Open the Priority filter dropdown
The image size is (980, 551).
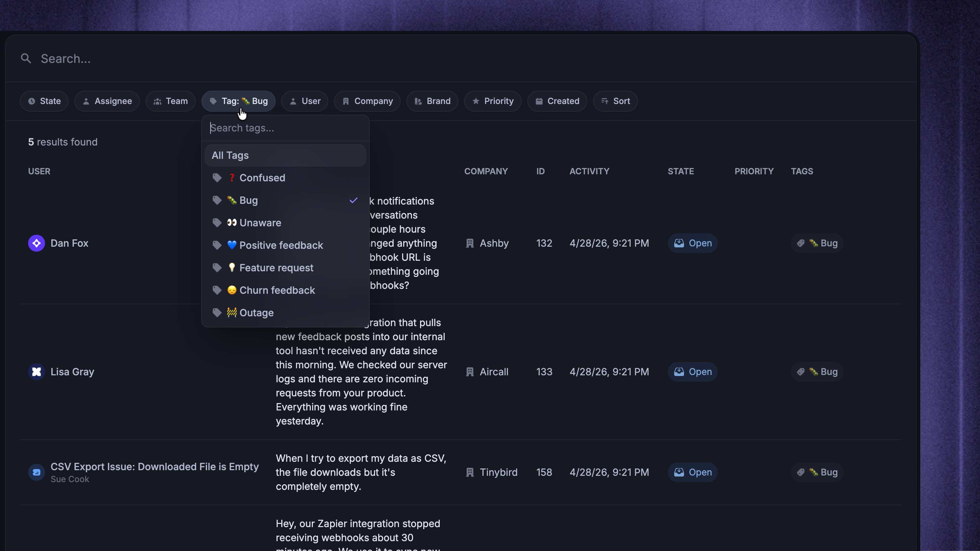[493, 101]
